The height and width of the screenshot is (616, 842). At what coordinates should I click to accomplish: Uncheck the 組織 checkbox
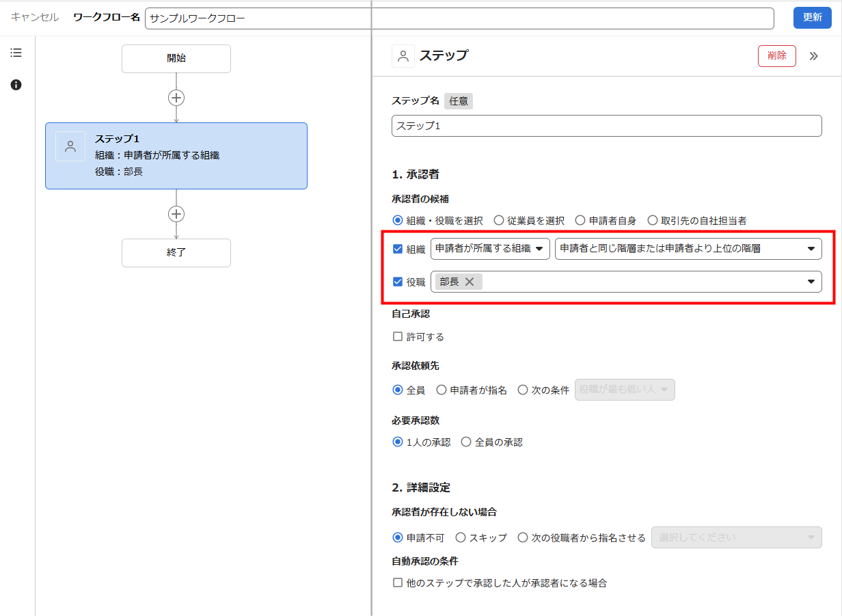pos(398,249)
